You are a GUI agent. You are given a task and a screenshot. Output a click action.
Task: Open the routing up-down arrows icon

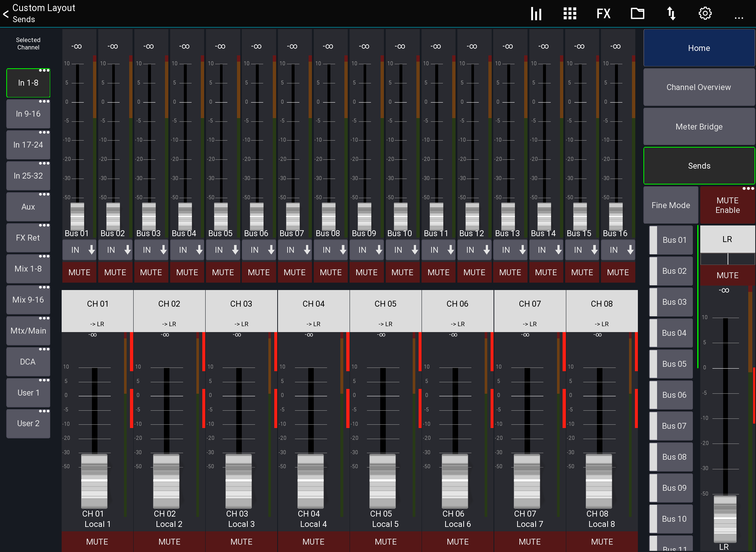(671, 13)
